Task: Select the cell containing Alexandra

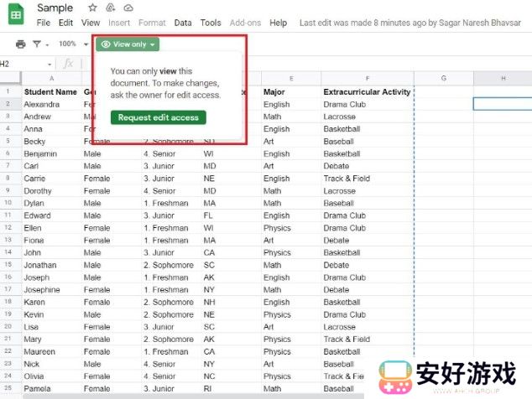Action: (52, 105)
